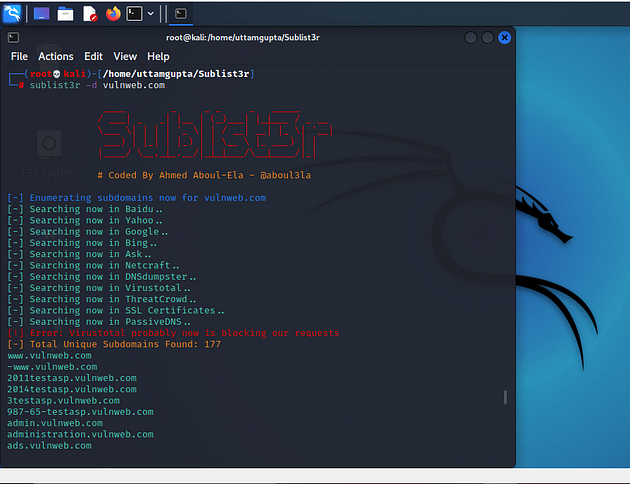Click the 'Searching now in Ask' line
The image size is (630, 484).
pyautogui.click(x=79, y=254)
